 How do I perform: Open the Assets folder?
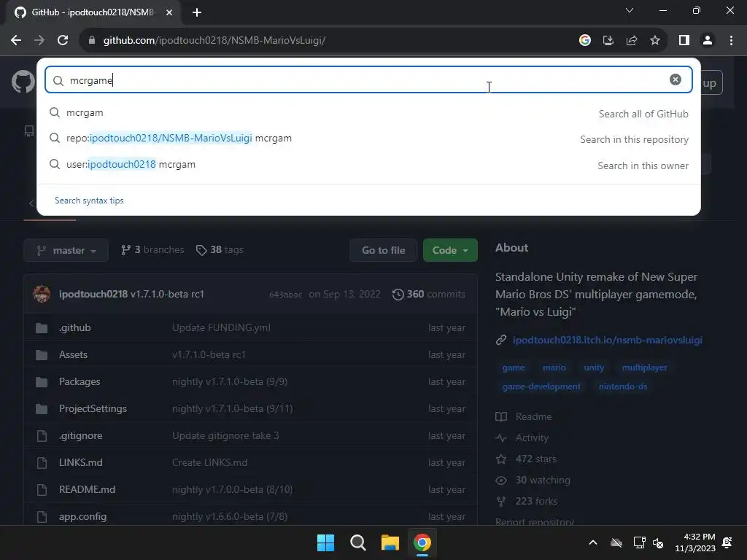click(74, 355)
